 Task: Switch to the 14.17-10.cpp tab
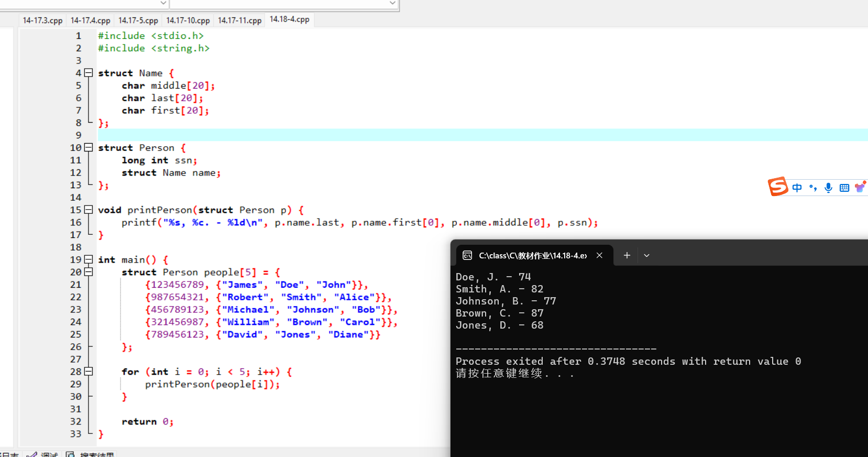click(x=188, y=20)
